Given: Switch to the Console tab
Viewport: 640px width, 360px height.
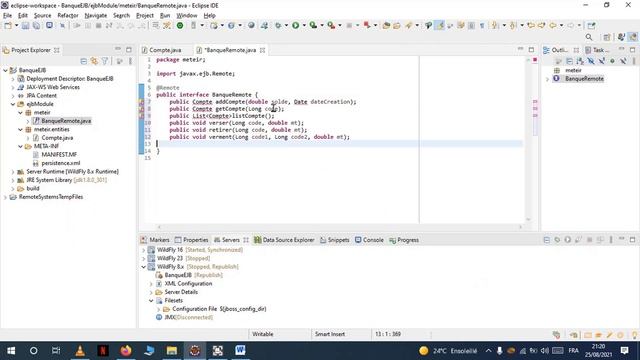Looking at the screenshot, I should tap(369, 240).
